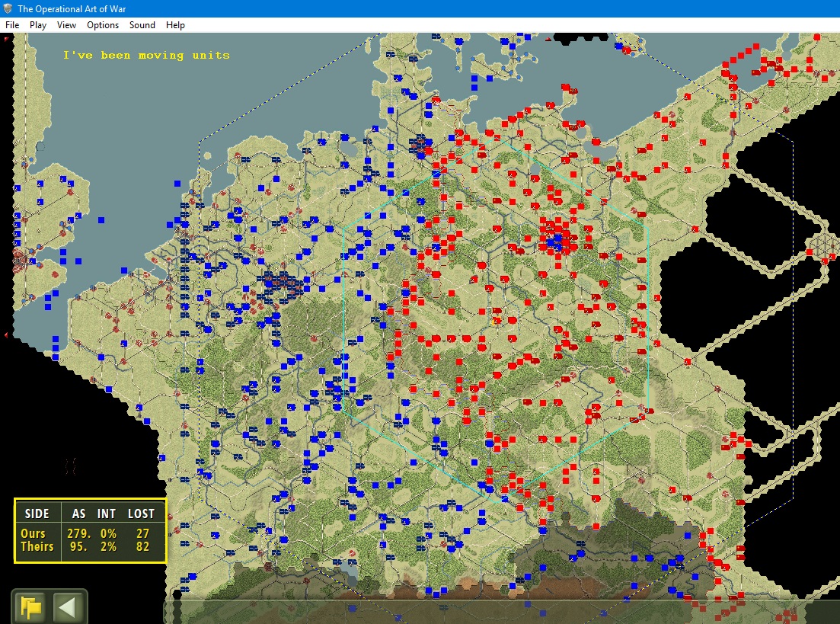Click the LOST value 82

coord(142,546)
